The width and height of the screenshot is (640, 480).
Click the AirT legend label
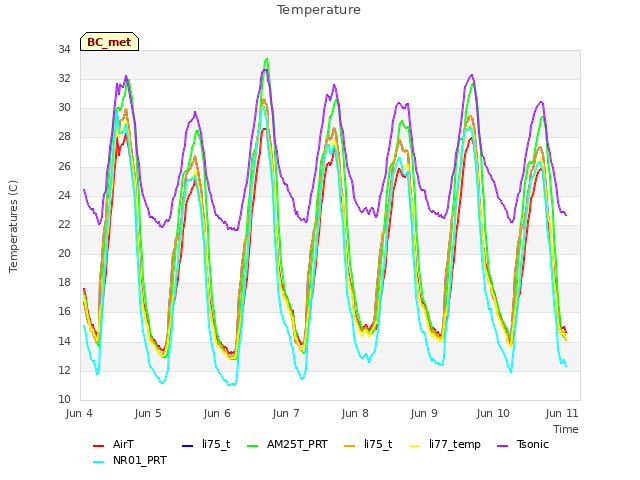(123, 444)
